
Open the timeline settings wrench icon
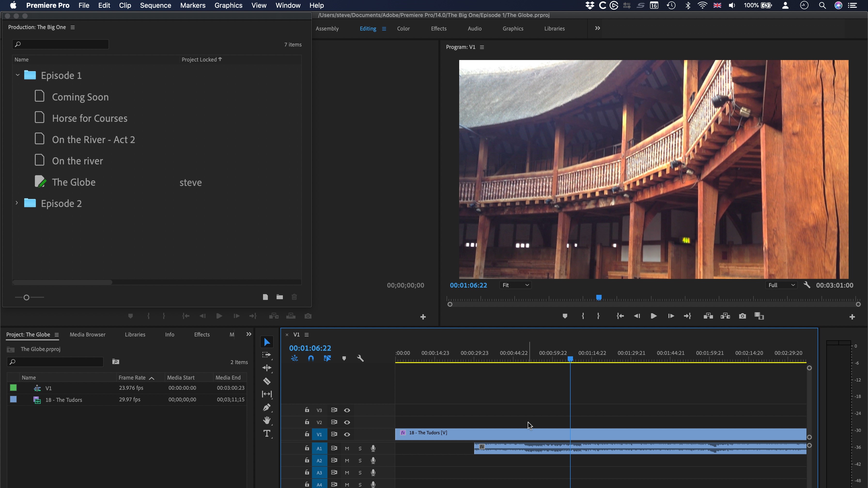click(x=360, y=358)
